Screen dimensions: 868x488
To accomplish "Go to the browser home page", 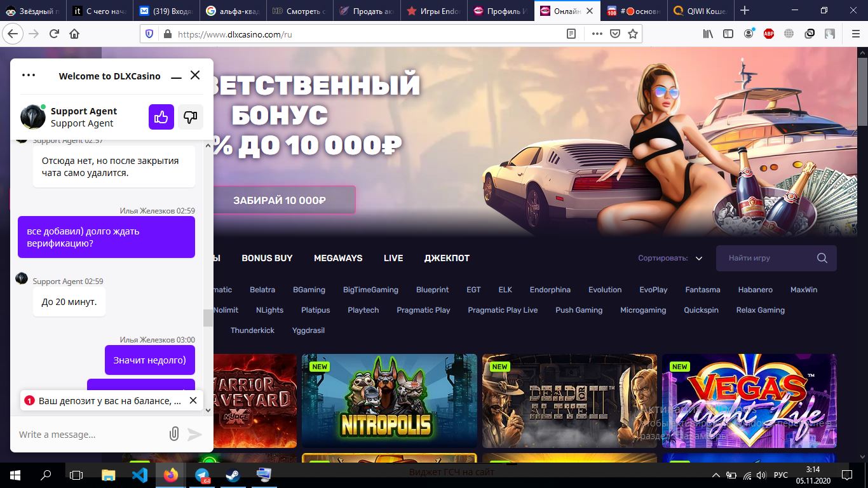I will pyautogui.click(x=74, y=34).
